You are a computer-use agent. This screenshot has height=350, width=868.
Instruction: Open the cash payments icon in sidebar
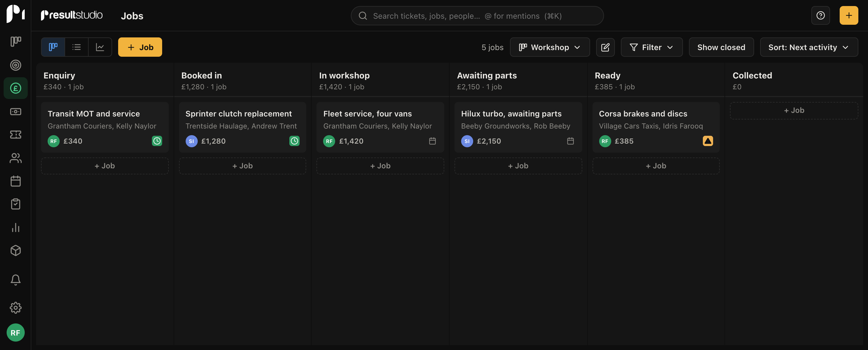click(x=15, y=111)
